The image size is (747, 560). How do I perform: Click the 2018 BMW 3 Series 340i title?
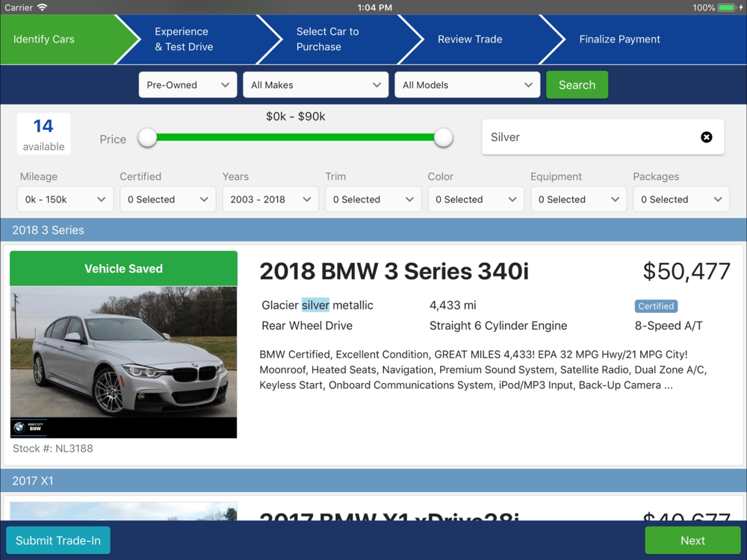coord(394,272)
